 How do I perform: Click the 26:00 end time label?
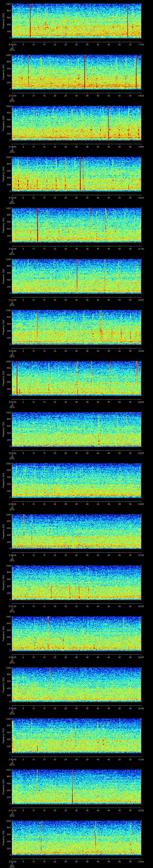tap(141, 504)
